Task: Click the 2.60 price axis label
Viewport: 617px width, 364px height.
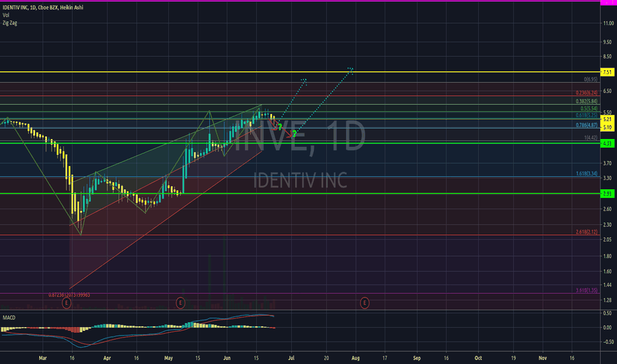Action: pos(608,209)
